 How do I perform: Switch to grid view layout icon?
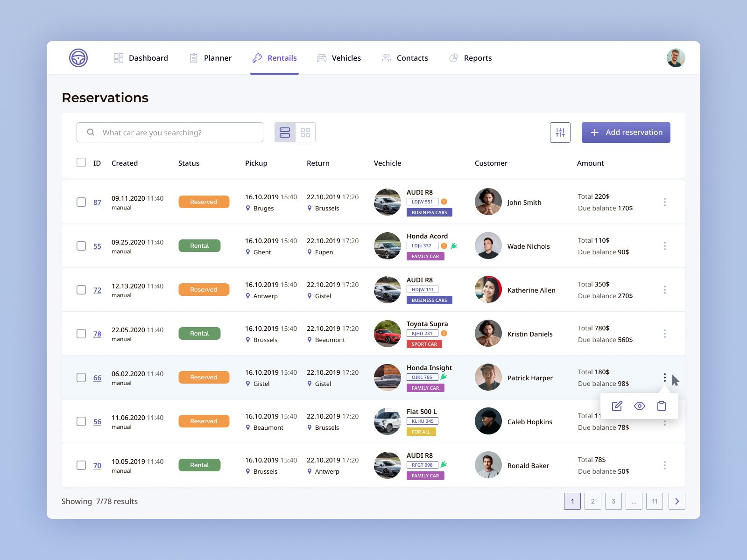coord(305,132)
